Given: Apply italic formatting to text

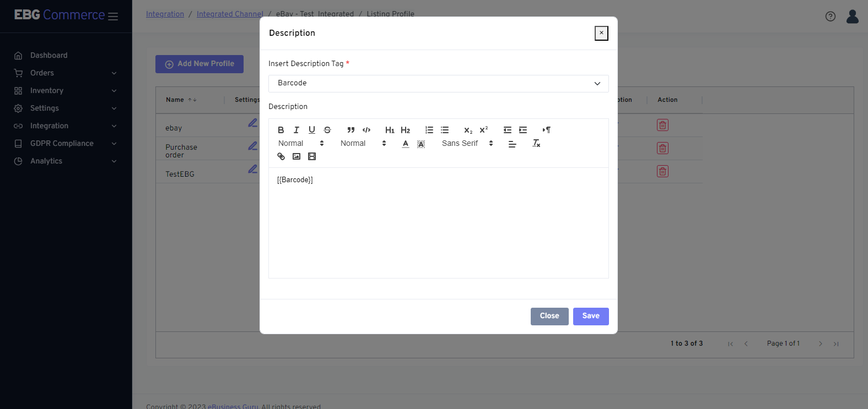Looking at the screenshot, I should [296, 130].
